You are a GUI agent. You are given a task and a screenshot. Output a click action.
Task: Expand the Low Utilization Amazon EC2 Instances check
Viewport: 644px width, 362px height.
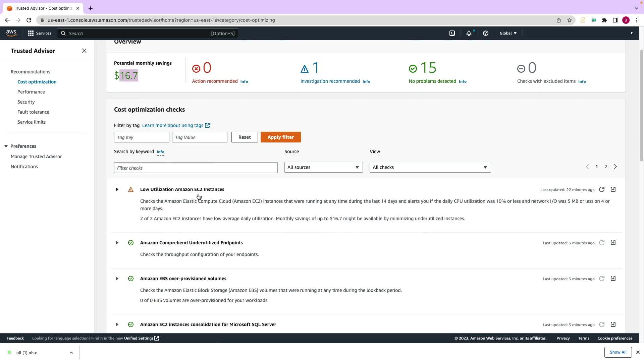point(117,189)
